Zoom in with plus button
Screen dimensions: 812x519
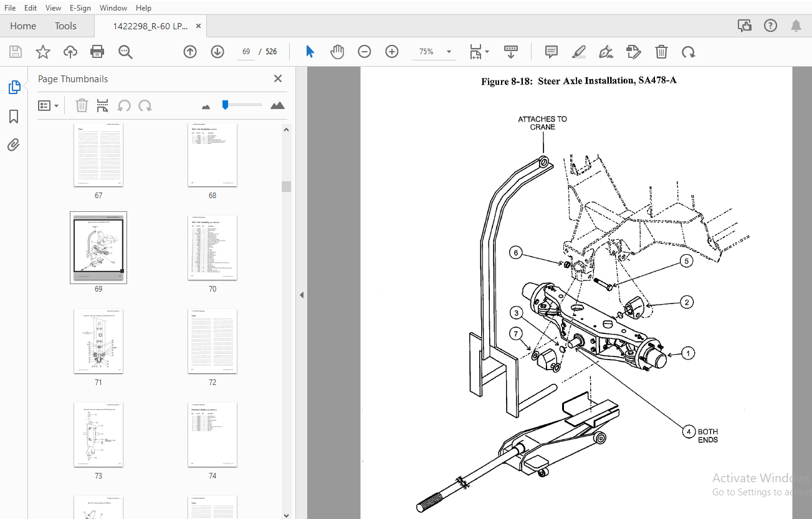392,52
